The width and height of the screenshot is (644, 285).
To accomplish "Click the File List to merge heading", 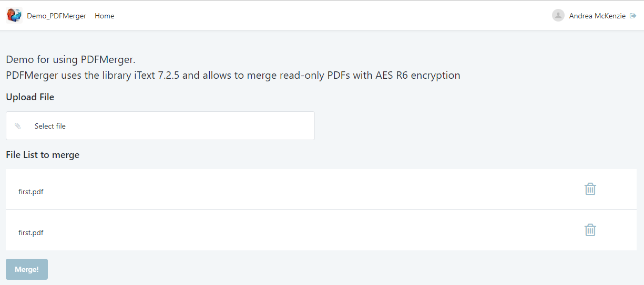I will click(x=43, y=155).
